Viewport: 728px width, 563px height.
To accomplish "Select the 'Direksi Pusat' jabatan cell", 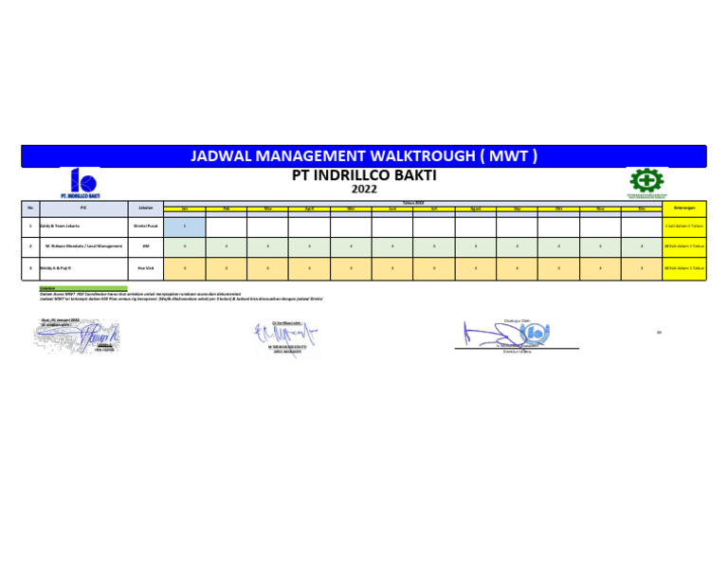I will pyautogui.click(x=146, y=226).
